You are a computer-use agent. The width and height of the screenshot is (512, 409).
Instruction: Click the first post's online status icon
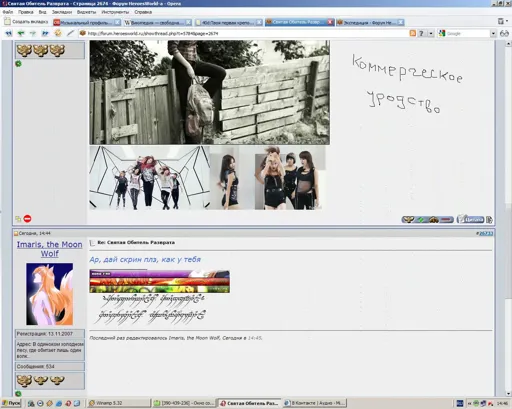point(18,63)
